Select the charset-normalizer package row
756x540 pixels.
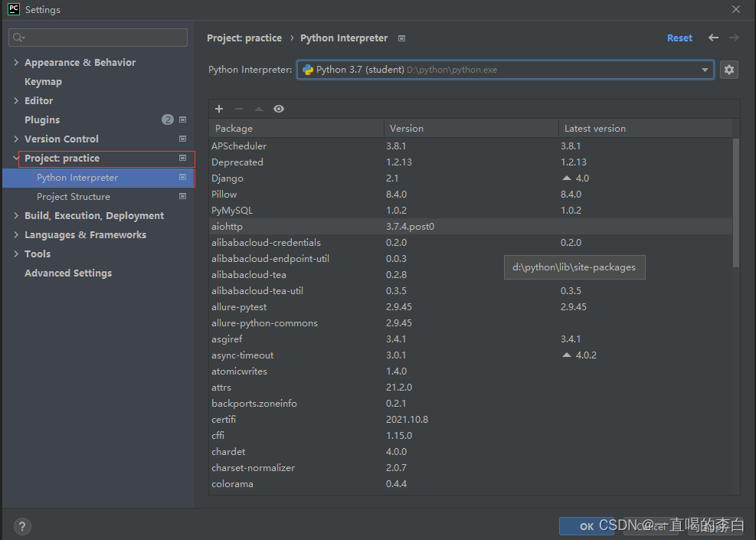point(470,467)
